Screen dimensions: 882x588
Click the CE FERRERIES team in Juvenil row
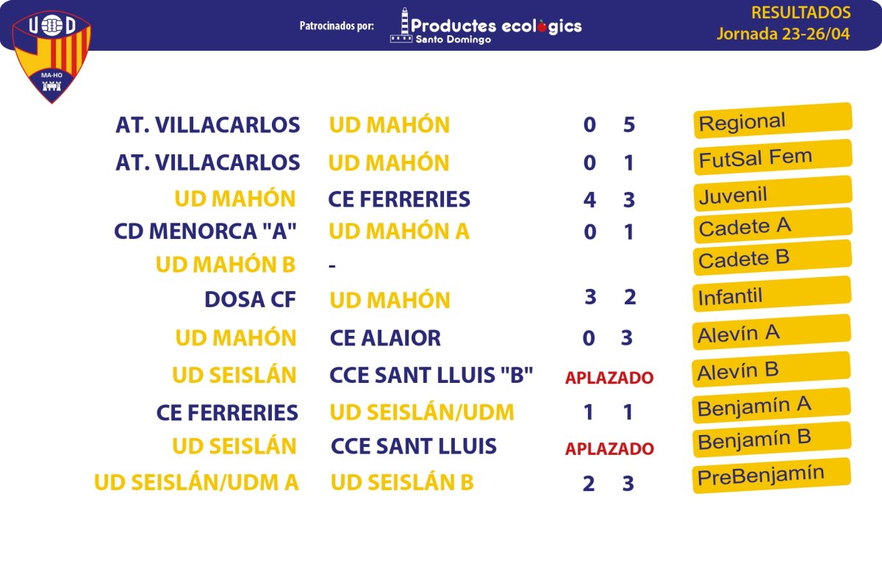[399, 199]
